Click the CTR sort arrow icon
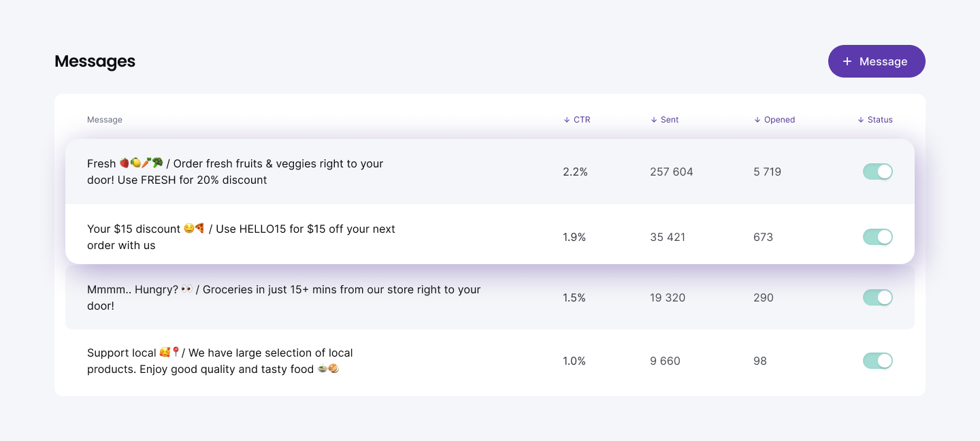This screenshot has width=980, height=441. (567, 120)
